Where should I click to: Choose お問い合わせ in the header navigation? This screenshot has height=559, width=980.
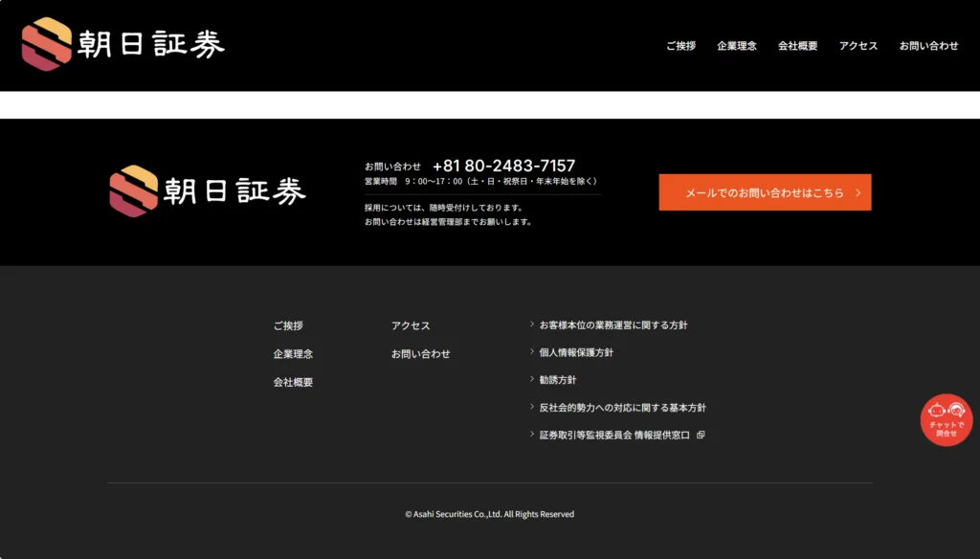click(928, 46)
